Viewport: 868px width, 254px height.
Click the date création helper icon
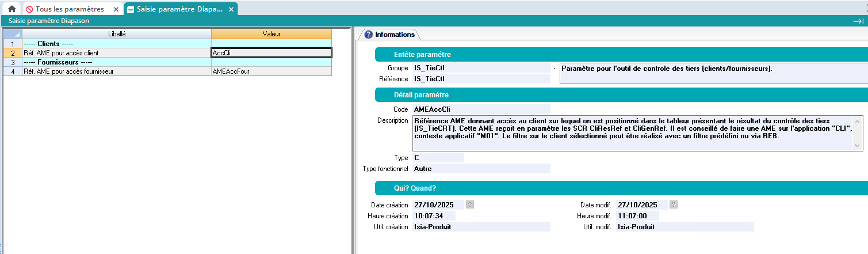tap(470, 204)
